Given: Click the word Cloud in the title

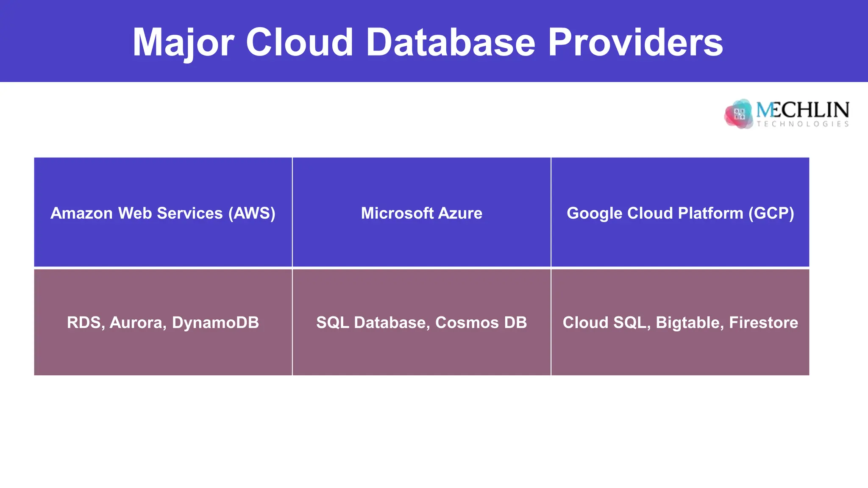Looking at the screenshot, I should click(300, 42).
